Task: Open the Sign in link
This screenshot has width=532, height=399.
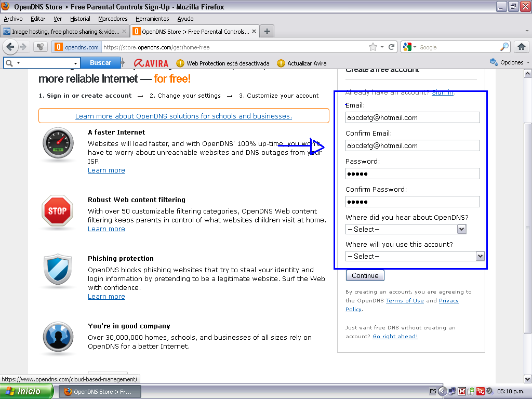Action: pos(443,92)
